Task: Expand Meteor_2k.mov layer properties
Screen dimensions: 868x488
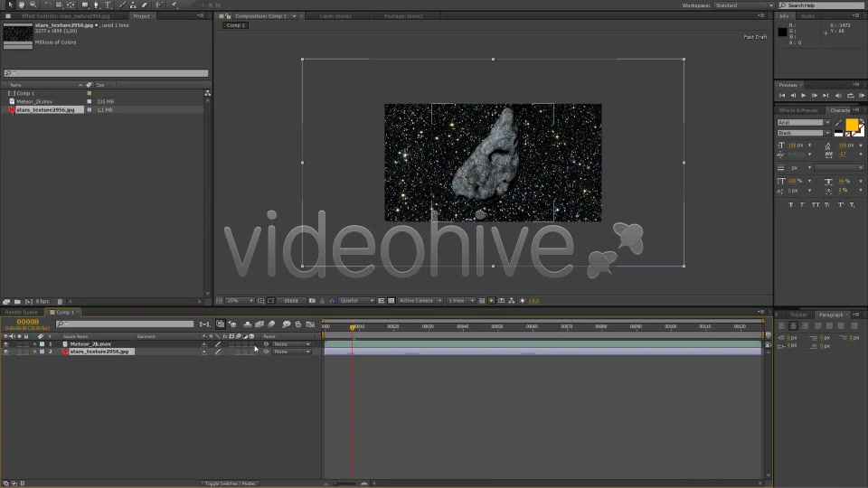Action: [x=34, y=344]
